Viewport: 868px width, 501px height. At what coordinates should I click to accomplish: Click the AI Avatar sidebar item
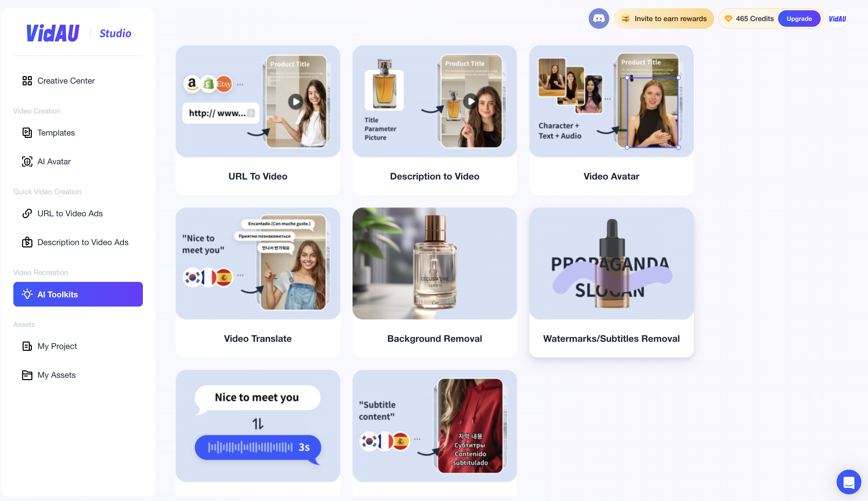54,162
